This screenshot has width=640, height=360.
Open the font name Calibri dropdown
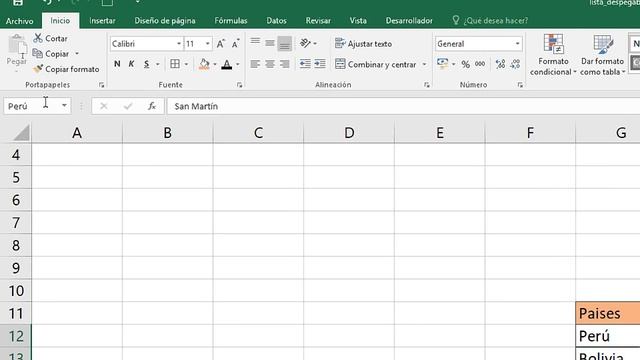point(179,44)
